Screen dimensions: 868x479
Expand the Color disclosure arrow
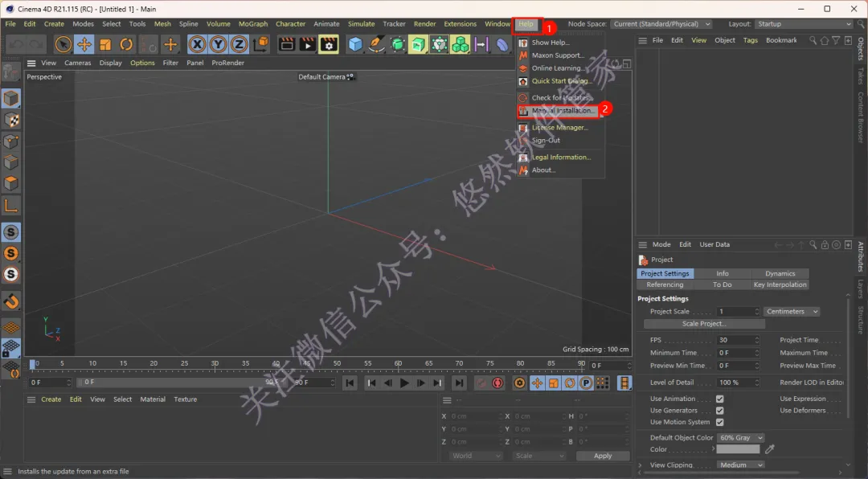click(x=713, y=449)
